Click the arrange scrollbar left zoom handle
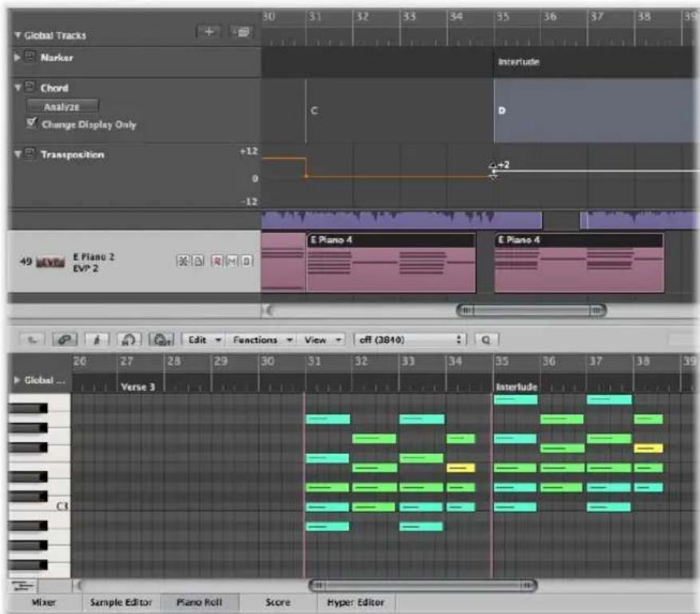This screenshot has width=700, height=614. point(466,310)
